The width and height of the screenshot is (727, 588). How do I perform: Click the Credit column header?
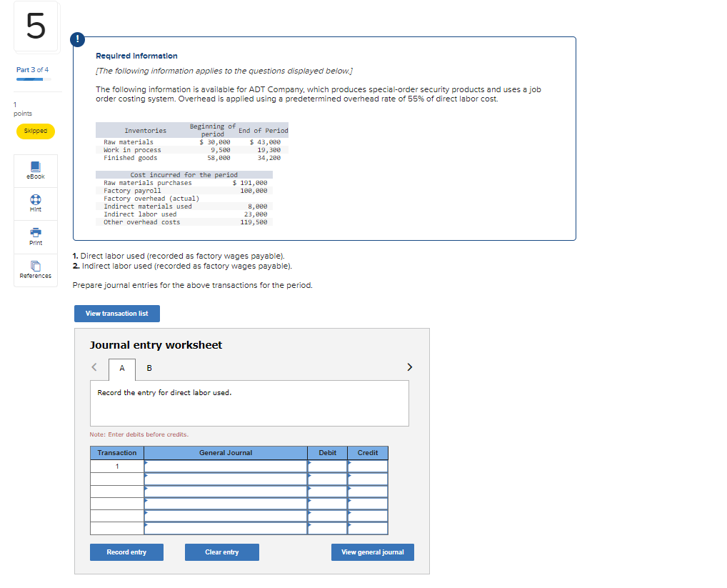[x=368, y=453]
